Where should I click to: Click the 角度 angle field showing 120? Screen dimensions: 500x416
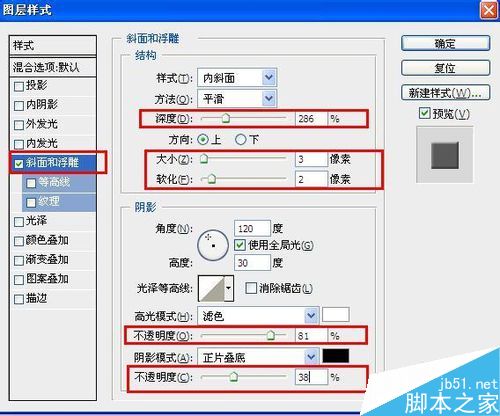click(252, 229)
